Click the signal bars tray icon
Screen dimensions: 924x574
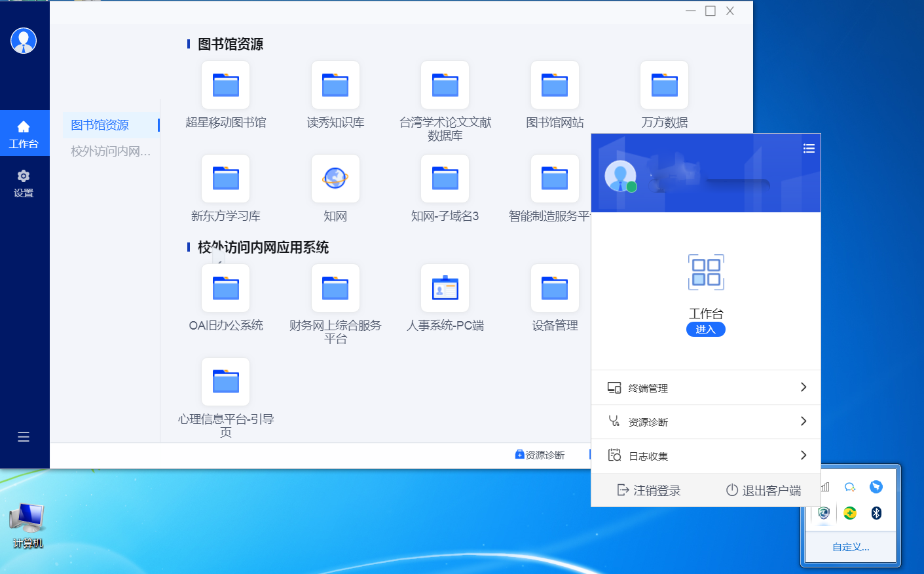[825, 487]
